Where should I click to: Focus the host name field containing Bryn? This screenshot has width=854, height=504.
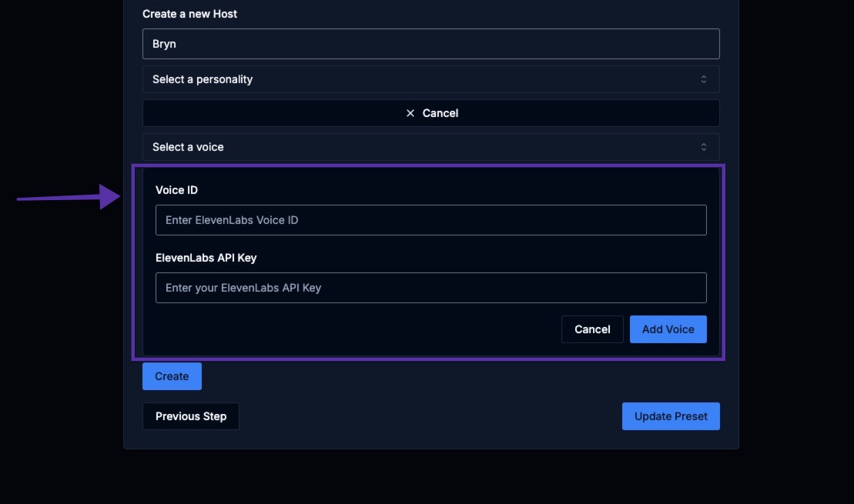click(430, 44)
